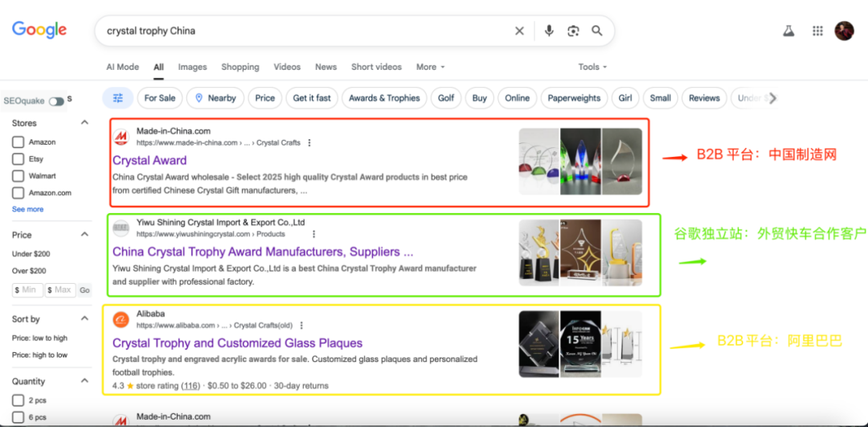The width and height of the screenshot is (868, 427).
Task: Open Crystal Trophy and Customized Glass Plaques
Action: click(237, 343)
